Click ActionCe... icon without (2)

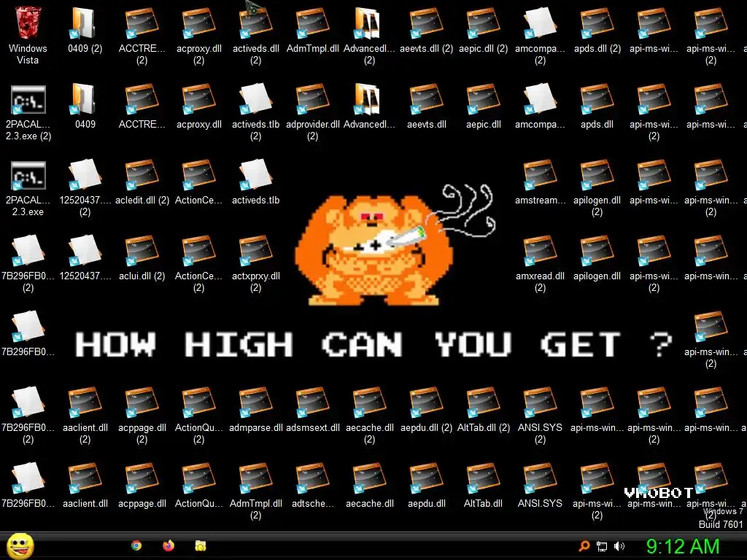pyautogui.click(x=198, y=175)
